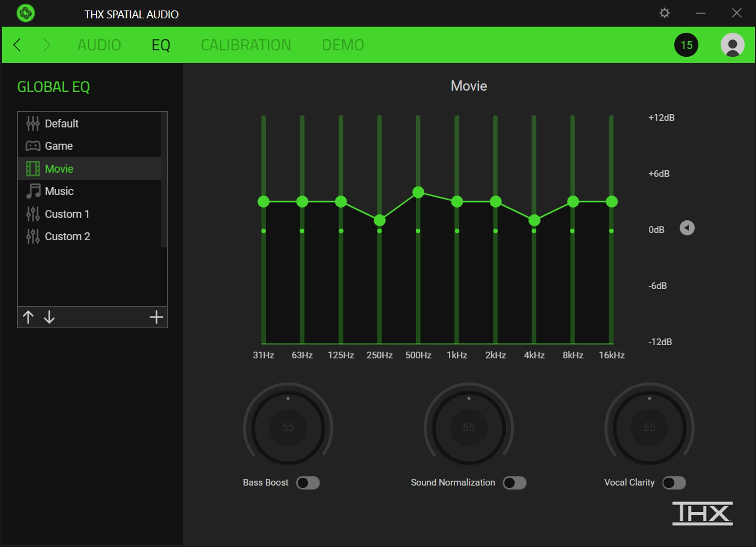
Task: Go forward with the right arrow
Action: tap(47, 45)
